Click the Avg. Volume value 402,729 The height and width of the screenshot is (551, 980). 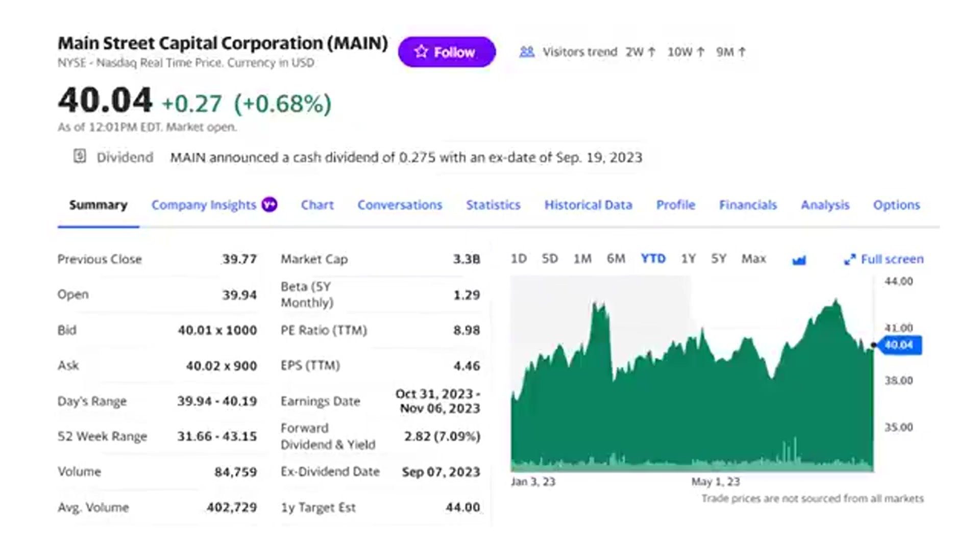coord(232,507)
